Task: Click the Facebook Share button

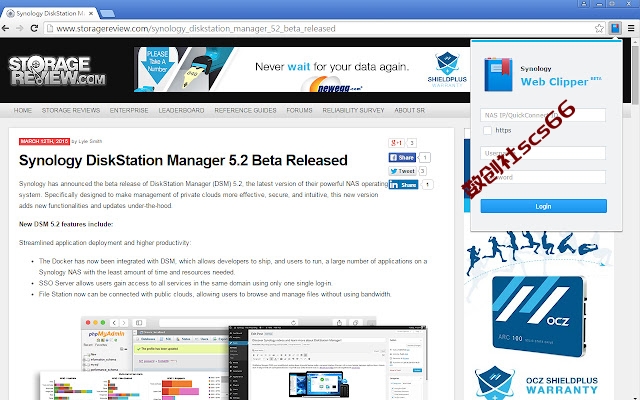Action: tap(402, 158)
